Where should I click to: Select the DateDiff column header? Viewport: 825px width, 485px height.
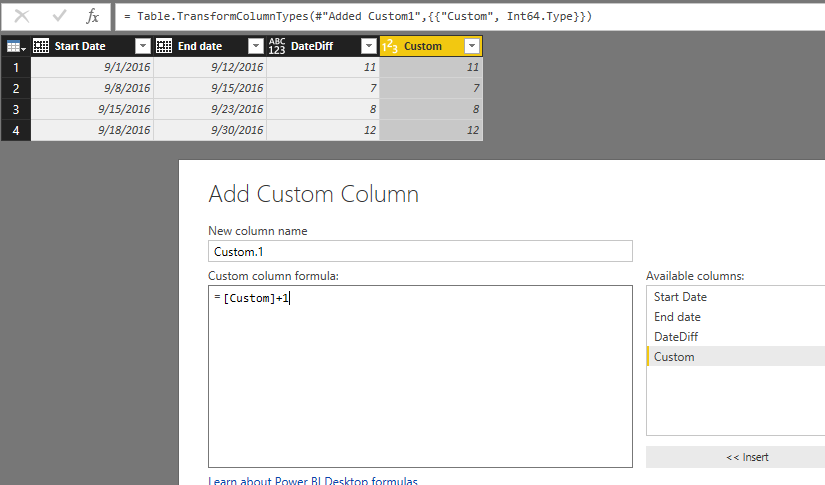point(323,46)
